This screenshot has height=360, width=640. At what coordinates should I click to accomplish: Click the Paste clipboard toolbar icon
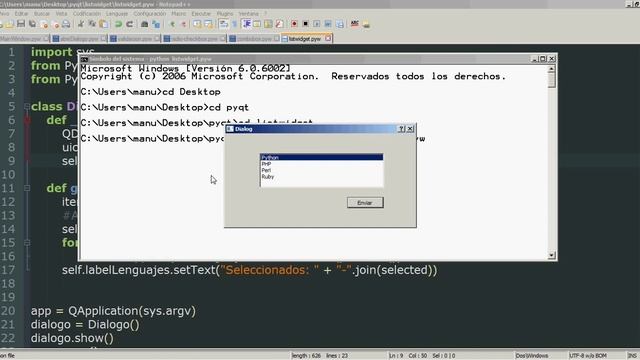[x=104, y=24]
